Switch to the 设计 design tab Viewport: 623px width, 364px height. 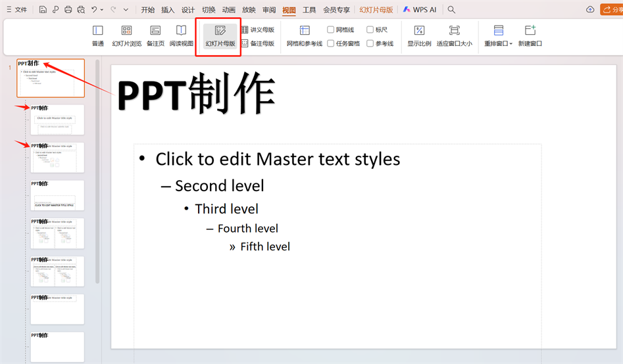click(188, 10)
